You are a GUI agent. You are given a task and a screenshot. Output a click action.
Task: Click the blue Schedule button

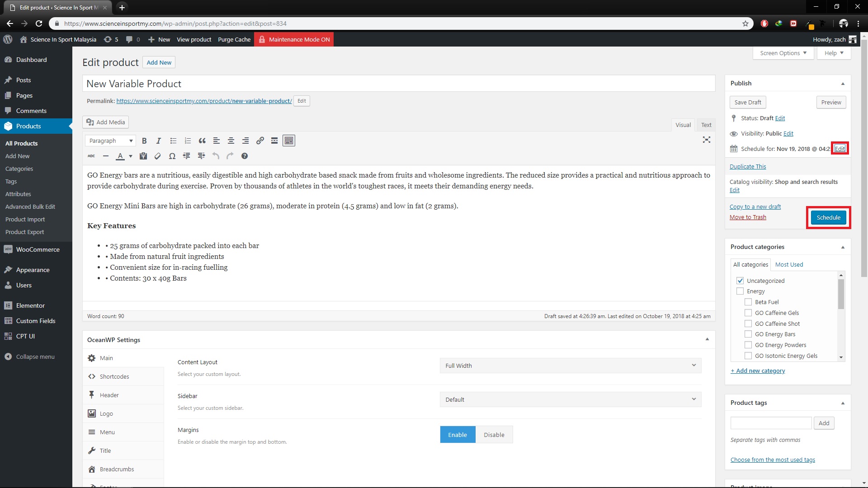828,218
